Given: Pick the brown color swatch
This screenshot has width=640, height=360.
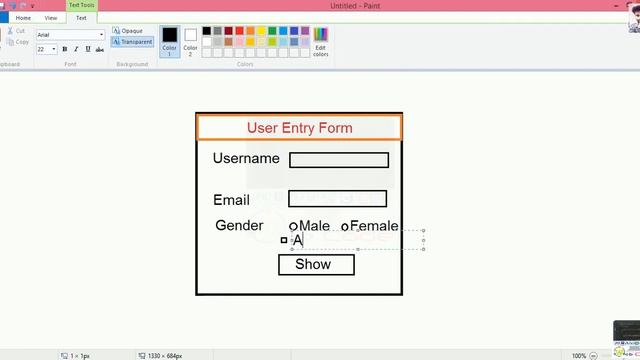Looking at the screenshot, I should [x=229, y=42].
